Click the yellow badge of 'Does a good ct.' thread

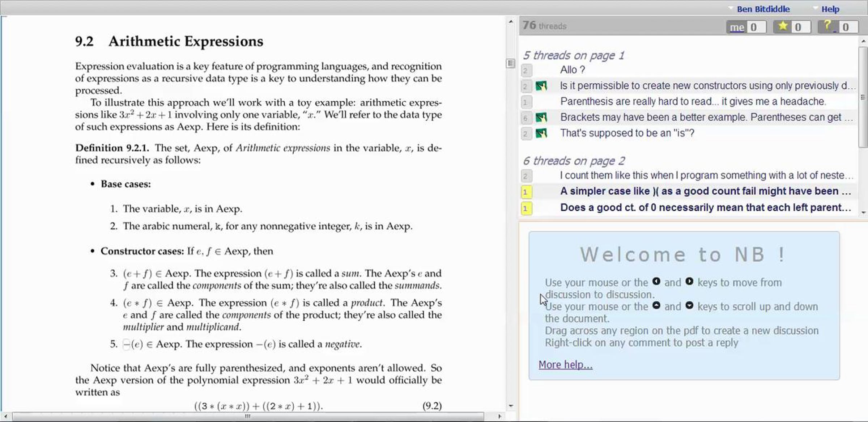526,208
